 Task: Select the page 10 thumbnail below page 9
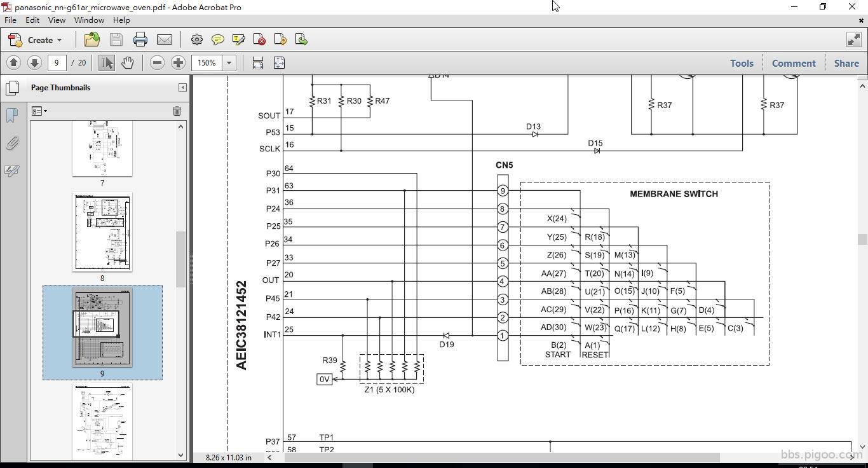coord(102,422)
